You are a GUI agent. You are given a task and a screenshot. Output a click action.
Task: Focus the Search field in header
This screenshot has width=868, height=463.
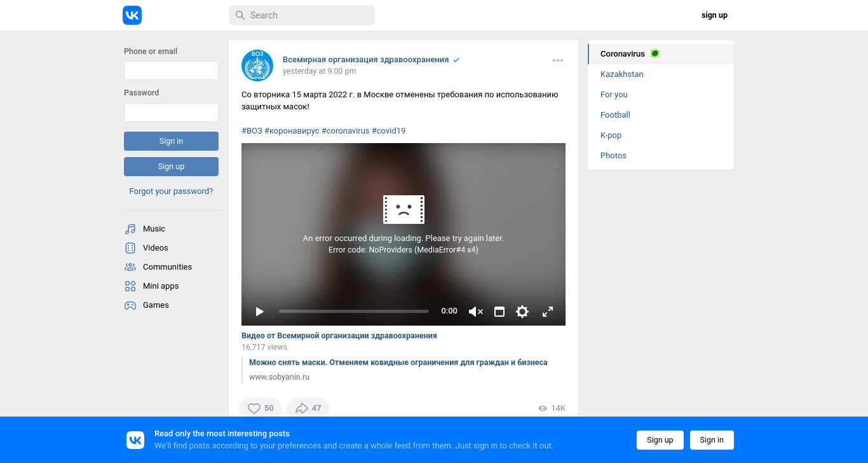(302, 15)
